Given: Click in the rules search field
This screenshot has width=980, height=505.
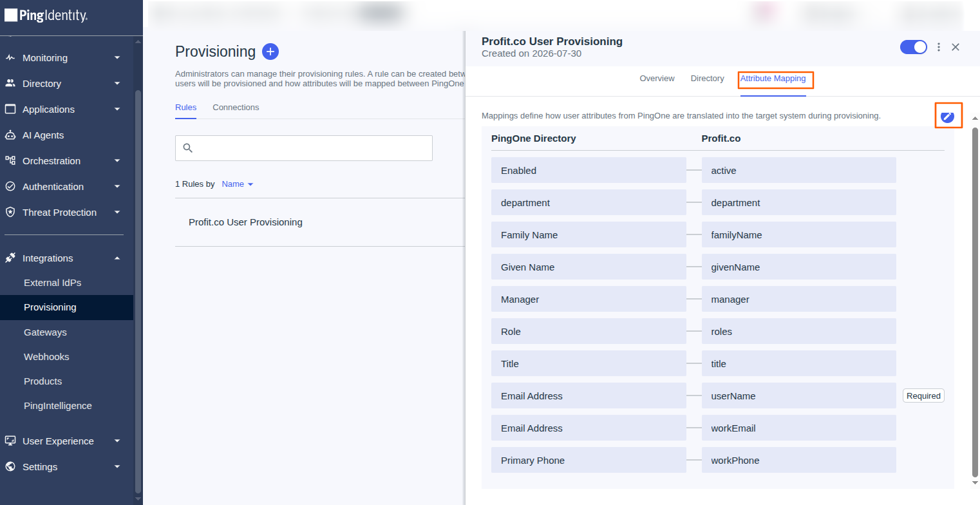Looking at the screenshot, I should tap(304, 148).
